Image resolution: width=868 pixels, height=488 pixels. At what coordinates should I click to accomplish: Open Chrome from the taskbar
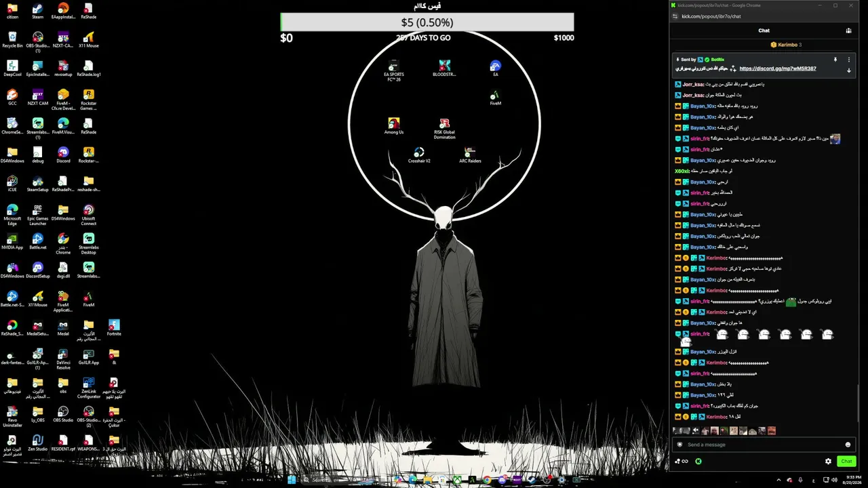click(487, 480)
